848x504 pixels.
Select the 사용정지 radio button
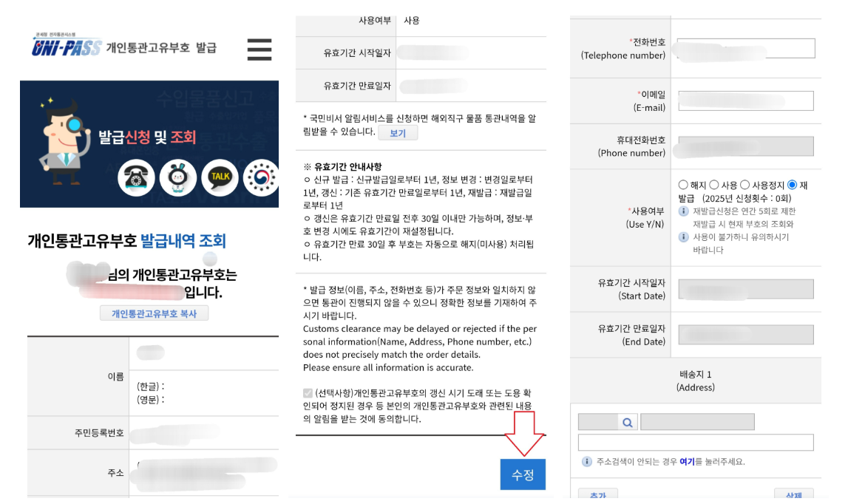746,185
